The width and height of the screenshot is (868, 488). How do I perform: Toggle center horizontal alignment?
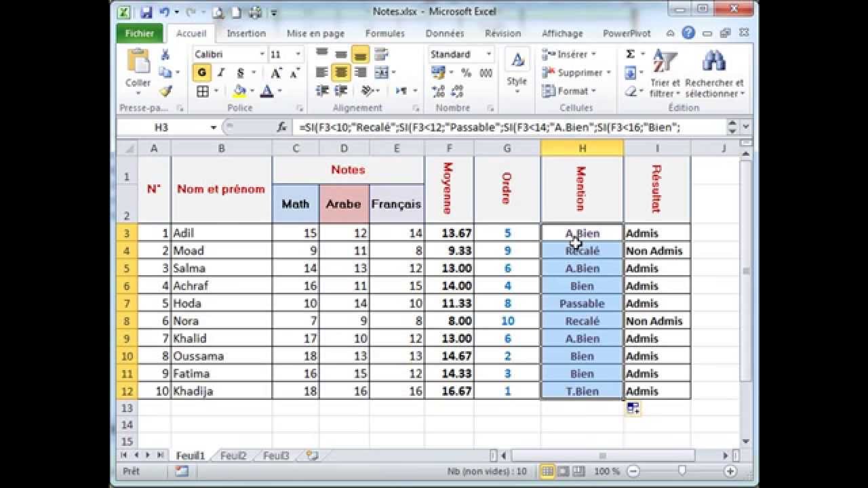[341, 73]
